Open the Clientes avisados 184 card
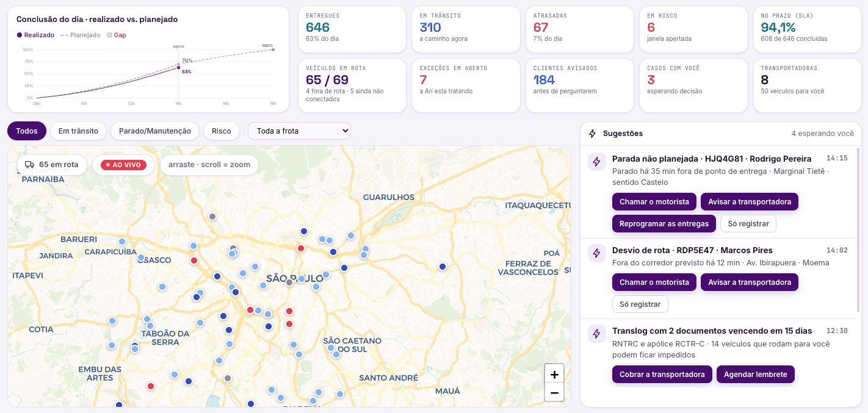Viewport: 868px width, 413px height. [x=580, y=85]
